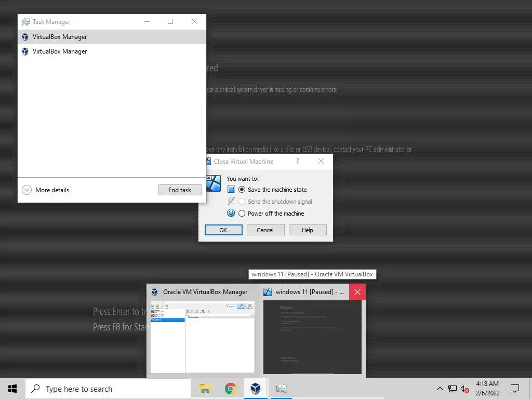
Task: Open Google Chrome from the taskbar
Action: 230,389
